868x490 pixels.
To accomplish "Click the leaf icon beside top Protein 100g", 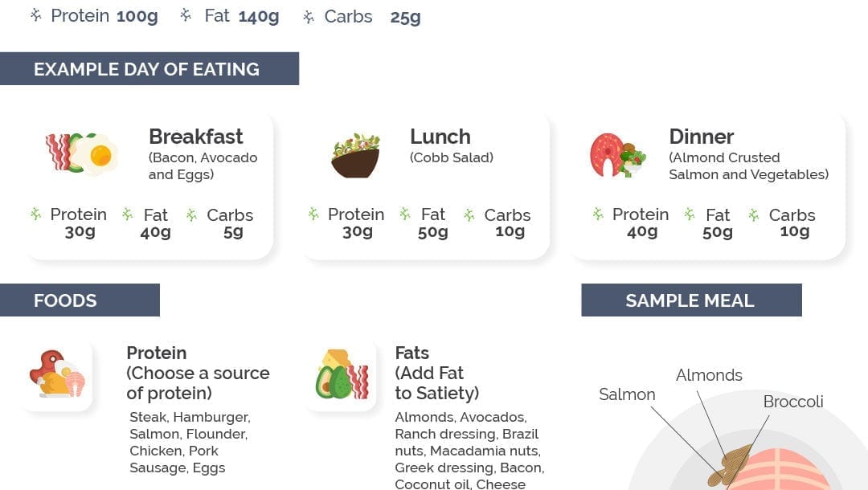I will [x=36, y=15].
